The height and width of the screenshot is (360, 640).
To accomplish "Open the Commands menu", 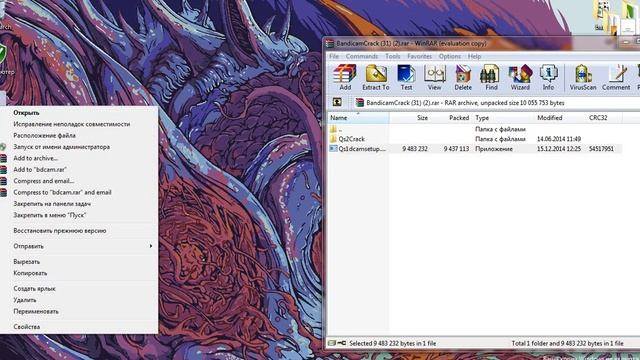I will (x=362, y=56).
